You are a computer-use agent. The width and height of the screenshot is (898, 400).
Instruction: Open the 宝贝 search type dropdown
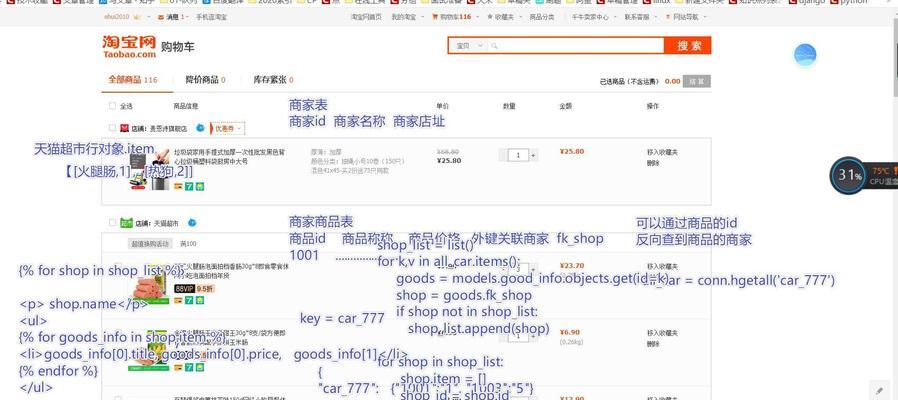[x=470, y=46]
